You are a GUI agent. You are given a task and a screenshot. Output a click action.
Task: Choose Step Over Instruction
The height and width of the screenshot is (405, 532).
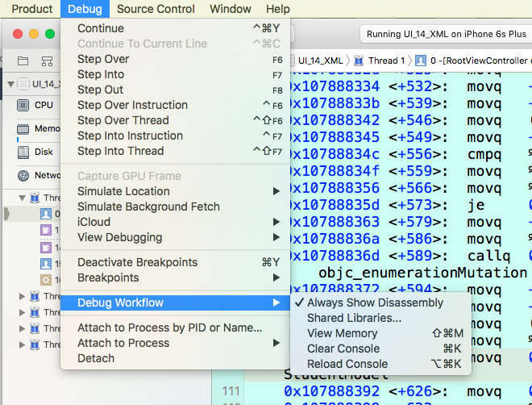(175, 105)
